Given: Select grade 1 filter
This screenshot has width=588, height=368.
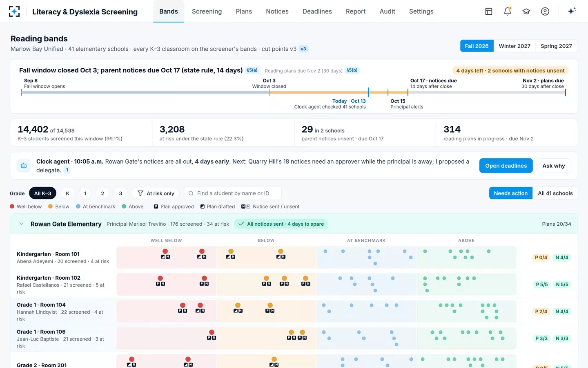Looking at the screenshot, I should pyautogui.click(x=85, y=193).
